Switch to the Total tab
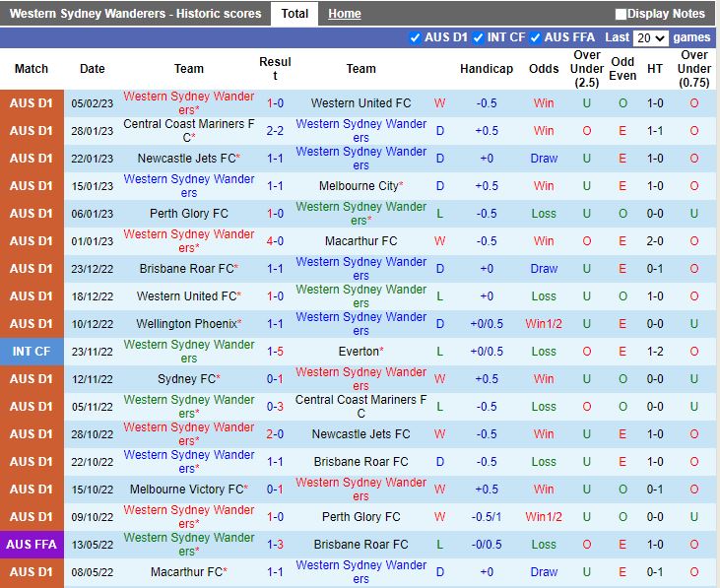 [295, 14]
